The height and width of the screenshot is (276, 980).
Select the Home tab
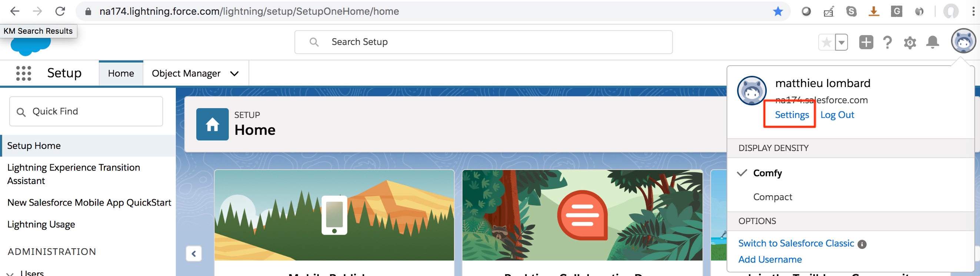point(121,73)
